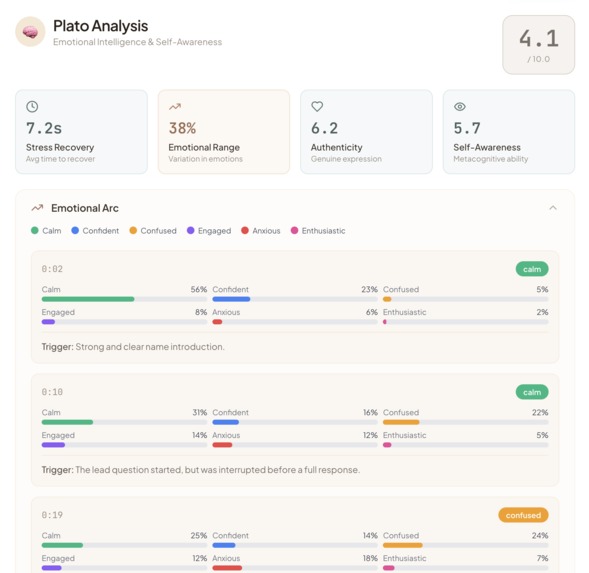Image resolution: width=589 pixels, height=573 pixels.
Task: Click the Calm 25% bar at 0:19
Action: point(124,545)
